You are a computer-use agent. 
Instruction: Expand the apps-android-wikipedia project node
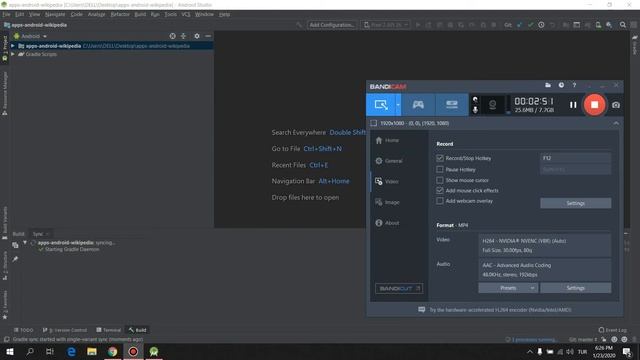[x=13, y=46]
